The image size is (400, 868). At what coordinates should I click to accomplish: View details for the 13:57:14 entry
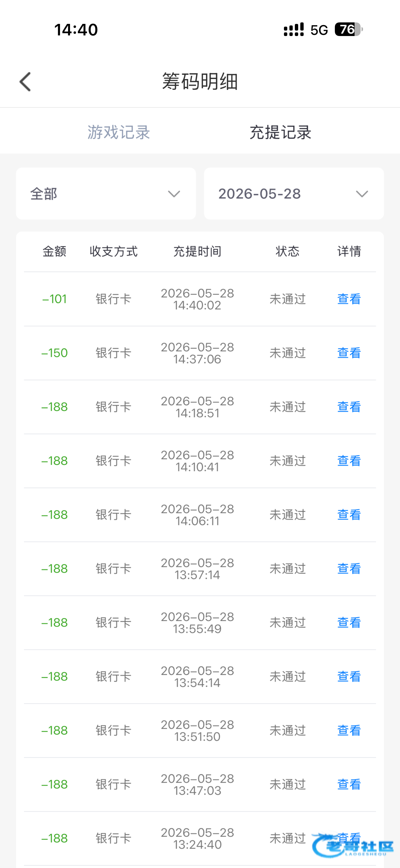349,568
